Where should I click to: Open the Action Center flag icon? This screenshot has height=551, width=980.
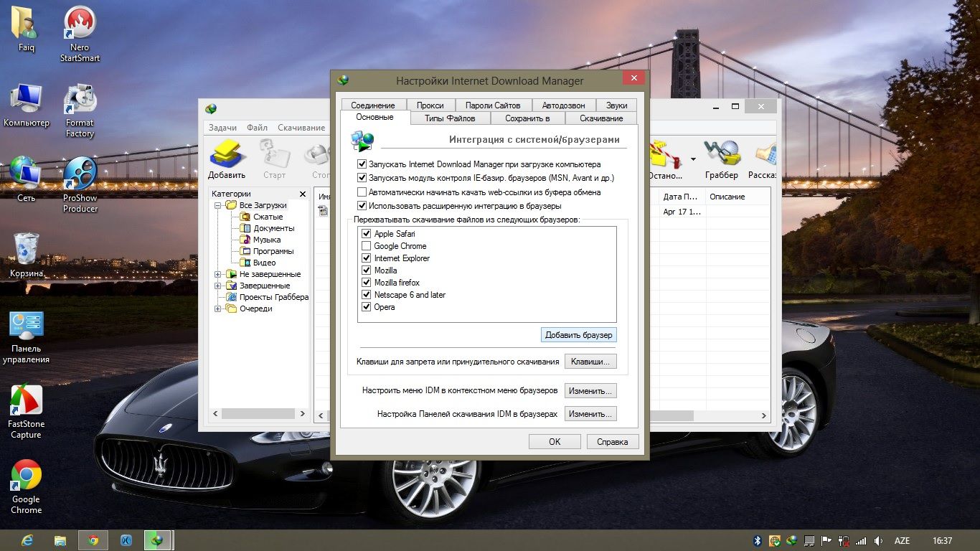(x=826, y=541)
